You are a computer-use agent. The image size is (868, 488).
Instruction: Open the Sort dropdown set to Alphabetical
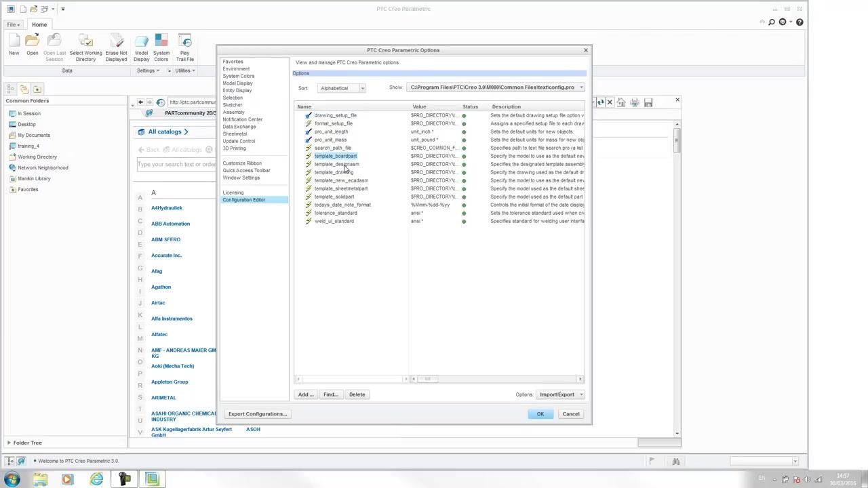click(x=341, y=88)
